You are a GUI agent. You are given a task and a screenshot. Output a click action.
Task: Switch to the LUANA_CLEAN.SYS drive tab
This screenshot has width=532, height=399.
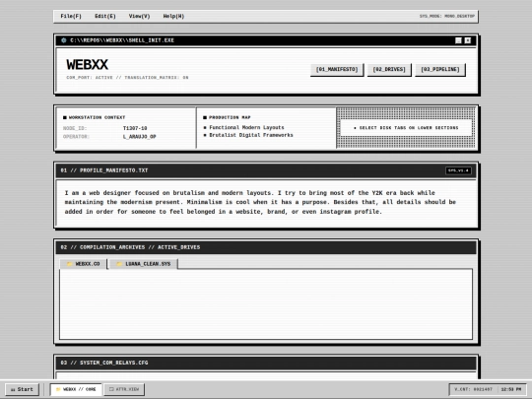click(x=144, y=264)
